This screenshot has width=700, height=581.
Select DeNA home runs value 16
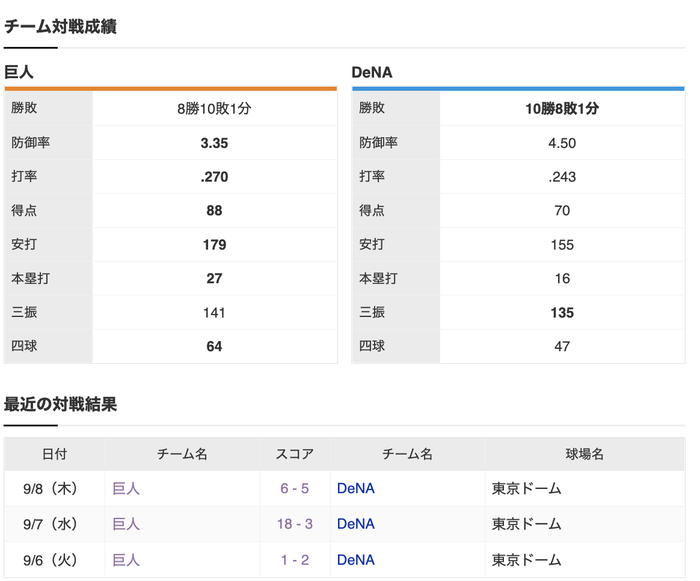tap(562, 278)
